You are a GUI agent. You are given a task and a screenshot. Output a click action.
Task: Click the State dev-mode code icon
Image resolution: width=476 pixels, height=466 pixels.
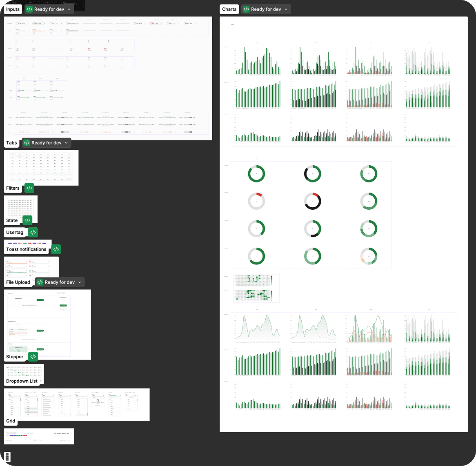click(x=27, y=221)
